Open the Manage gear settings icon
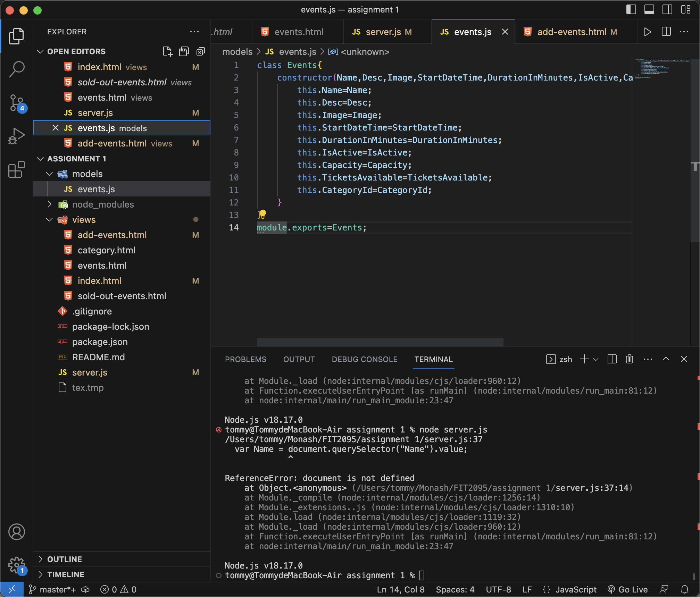 point(16,565)
